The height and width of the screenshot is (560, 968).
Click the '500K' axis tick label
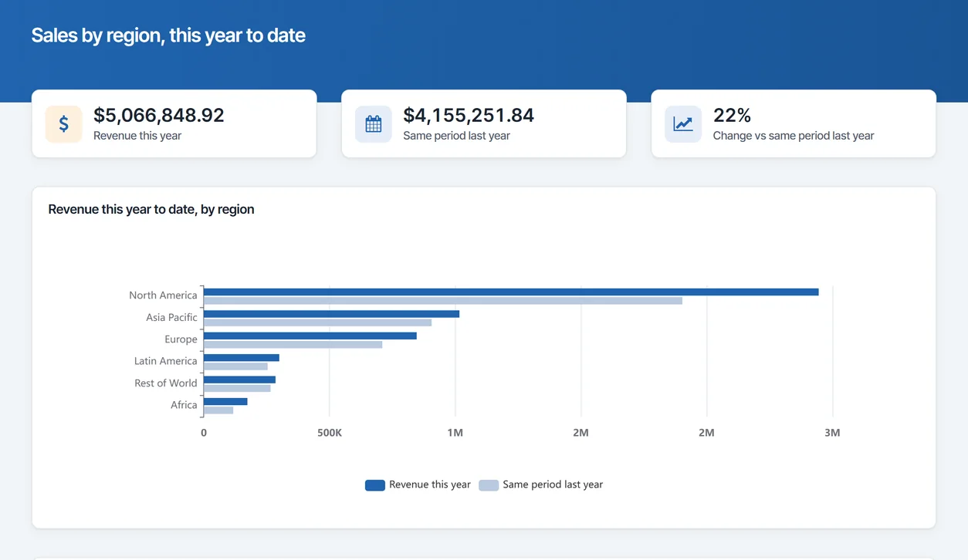click(x=330, y=433)
